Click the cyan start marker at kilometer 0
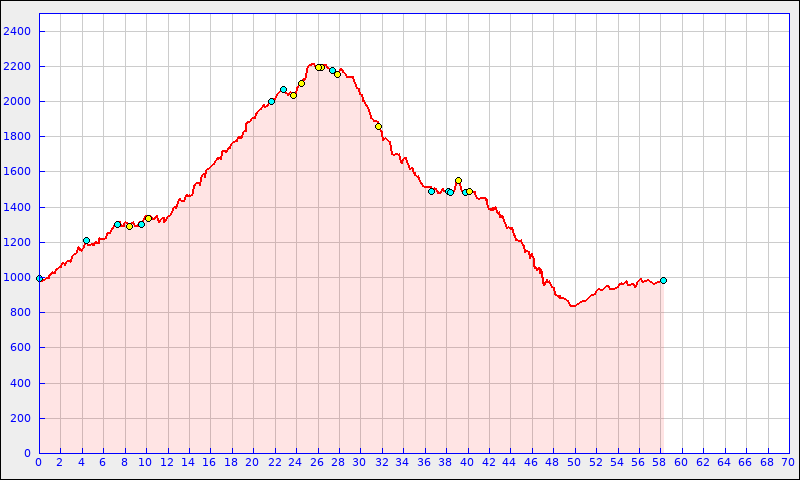 pyautogui.click(x=39, y=278)
